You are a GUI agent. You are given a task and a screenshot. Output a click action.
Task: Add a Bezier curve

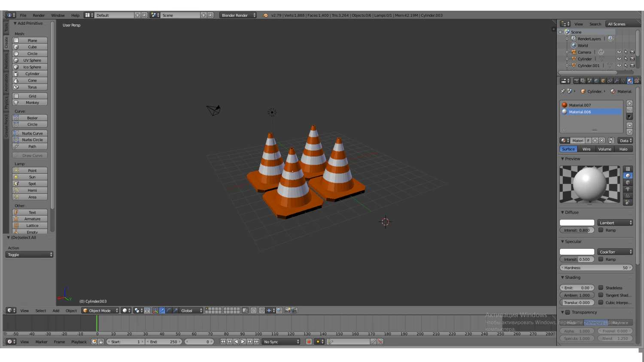[x=30, y=118]
